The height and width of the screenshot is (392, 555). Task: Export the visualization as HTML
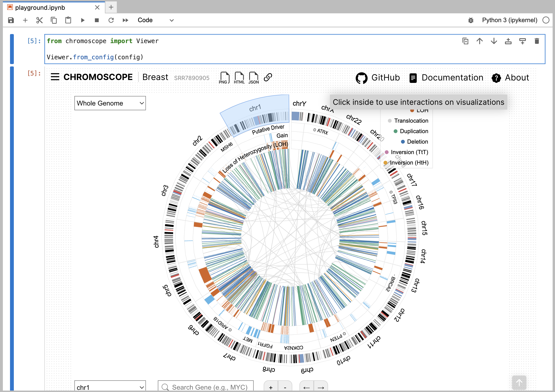pos(239,78)
